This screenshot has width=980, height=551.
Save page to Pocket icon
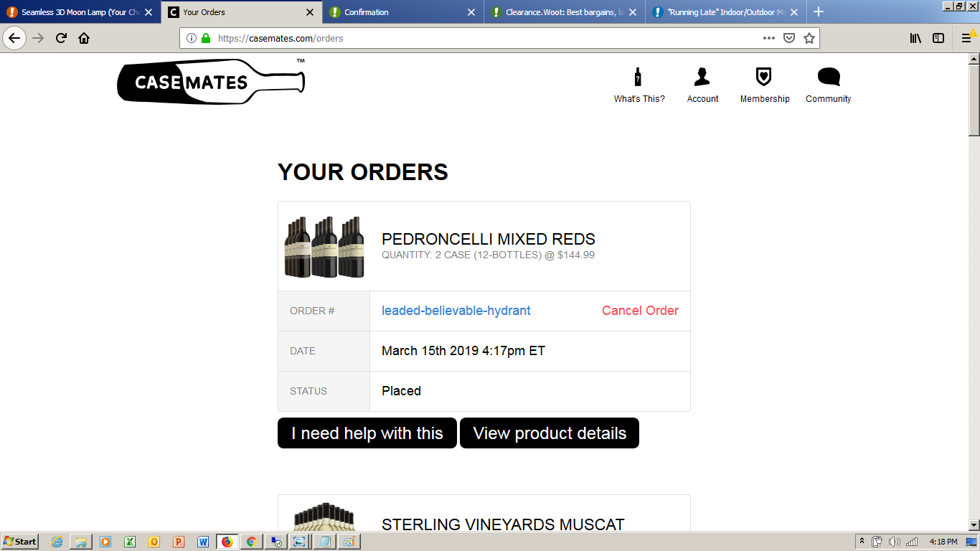789,38
